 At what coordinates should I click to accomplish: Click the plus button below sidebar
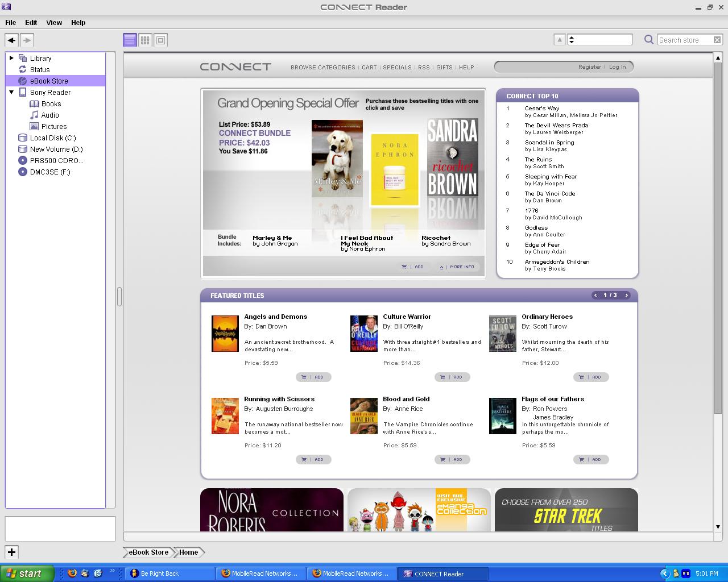(11, 552)
